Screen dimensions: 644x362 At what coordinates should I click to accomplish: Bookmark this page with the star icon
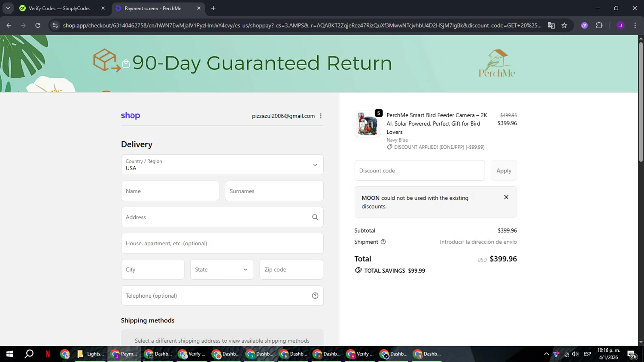tap(564, 25)
